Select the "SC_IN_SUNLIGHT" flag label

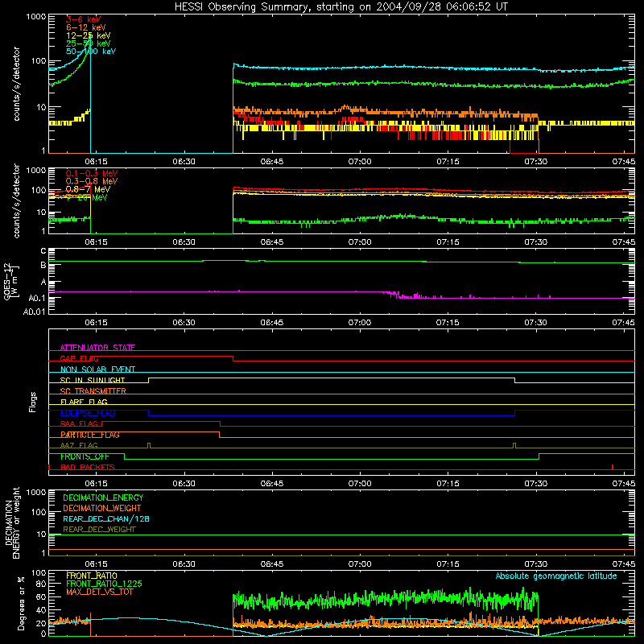pyautogui.click(x=93, y=380)
